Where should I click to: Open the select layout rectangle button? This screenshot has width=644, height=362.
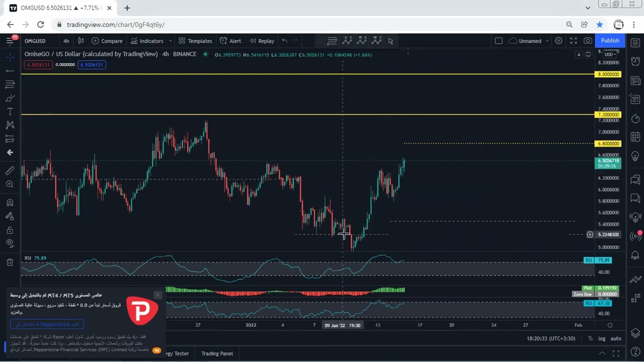pos(499,41)
